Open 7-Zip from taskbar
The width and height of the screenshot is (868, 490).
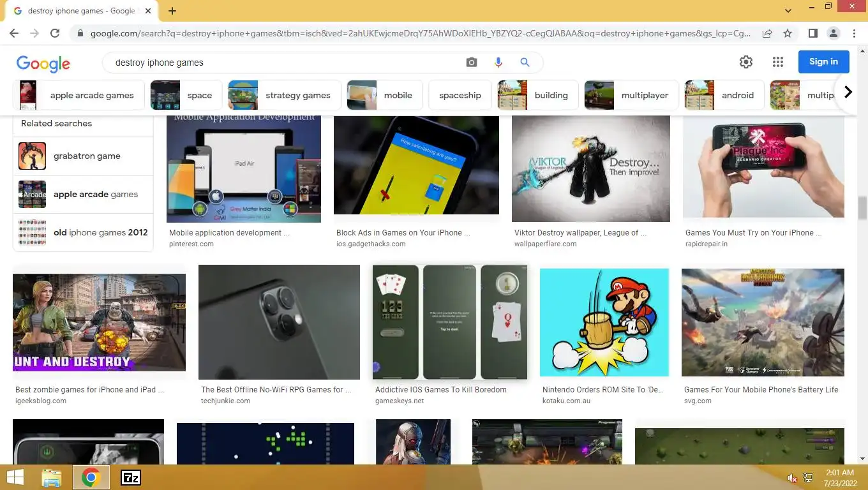[x=131, y=478]
